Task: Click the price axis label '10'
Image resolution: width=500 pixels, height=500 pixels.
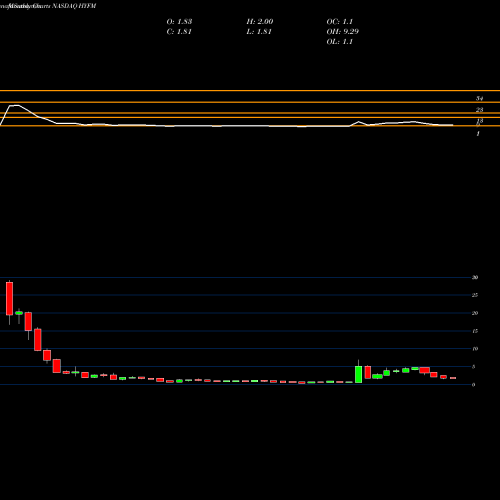Action: point(475,349)
